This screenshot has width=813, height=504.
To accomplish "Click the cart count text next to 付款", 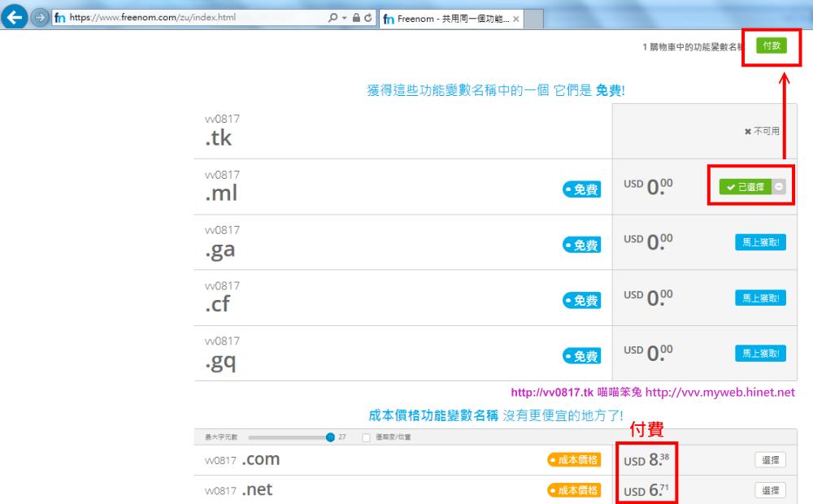I will (693, 46).
